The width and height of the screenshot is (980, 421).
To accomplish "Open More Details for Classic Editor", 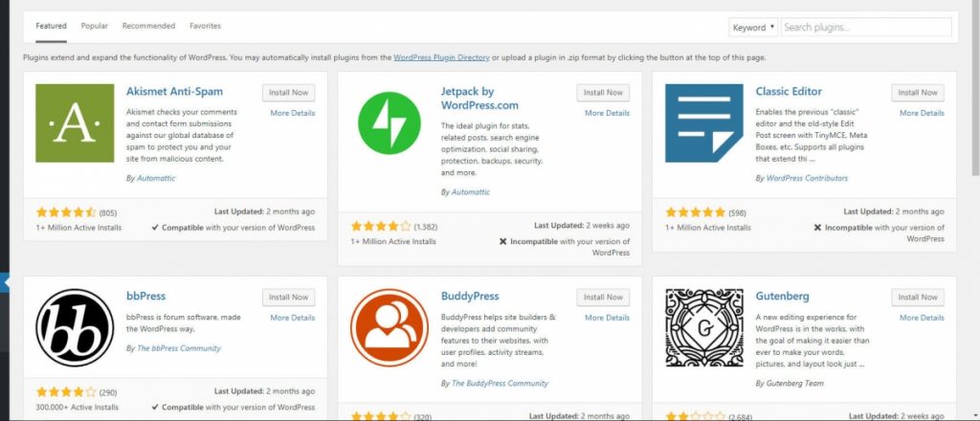I will (922, 113).
